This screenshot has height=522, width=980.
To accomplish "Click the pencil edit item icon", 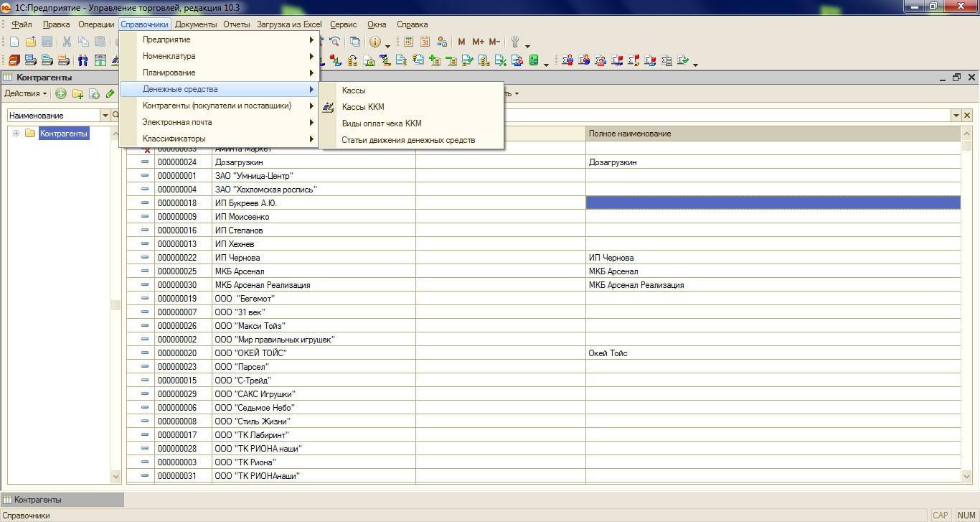I will pos(110,93).
